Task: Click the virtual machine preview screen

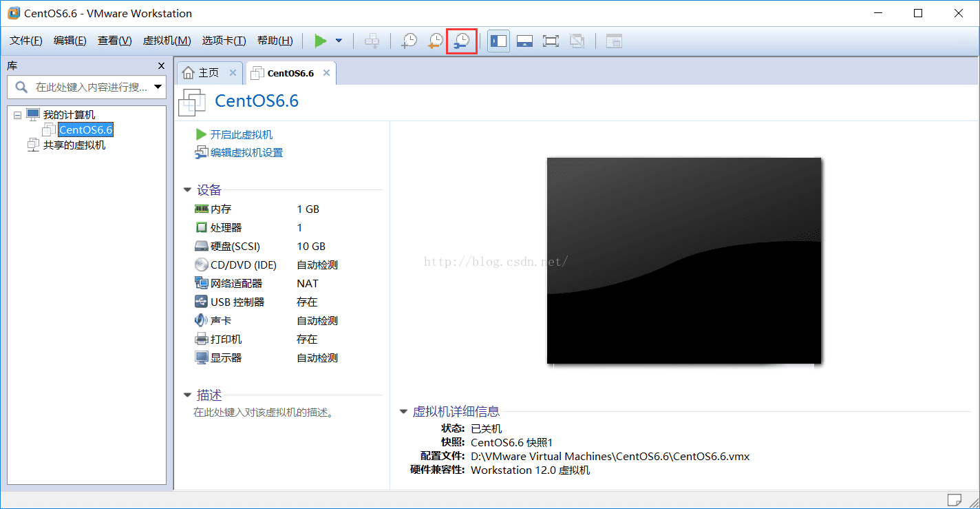Action: [x=684, y=260]
